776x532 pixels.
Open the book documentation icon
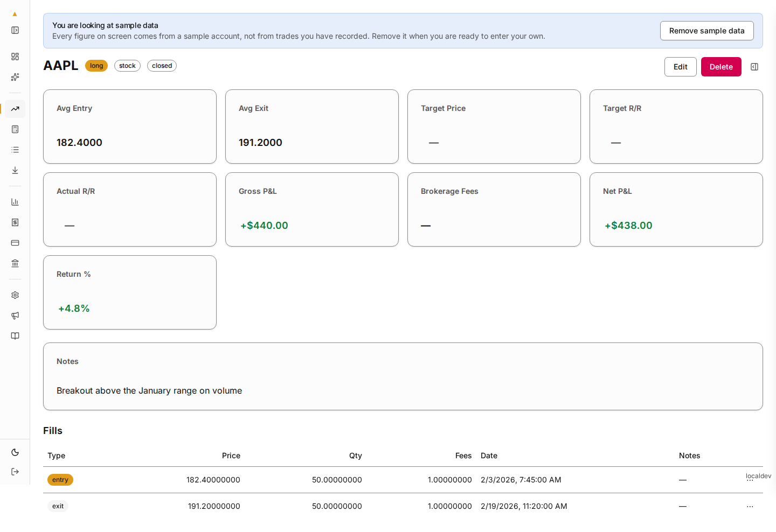tap(15, 336)
